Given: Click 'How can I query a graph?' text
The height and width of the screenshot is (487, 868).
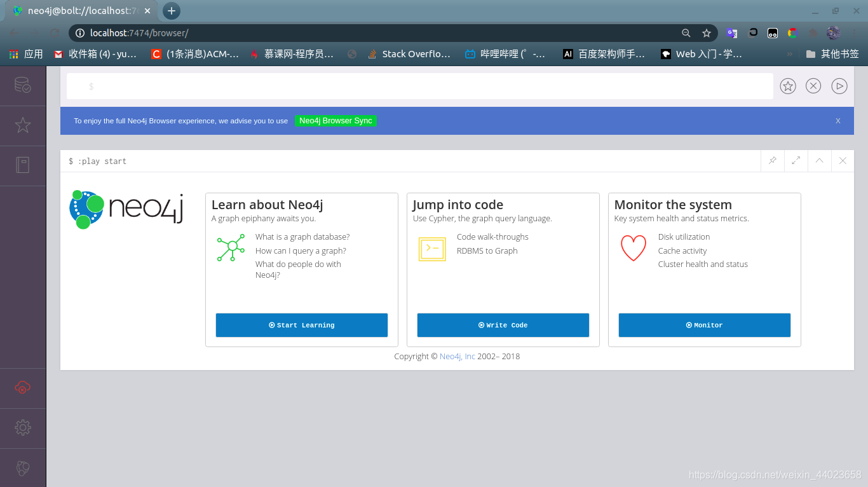Looking at the screenshot, I should pos(301,251).
